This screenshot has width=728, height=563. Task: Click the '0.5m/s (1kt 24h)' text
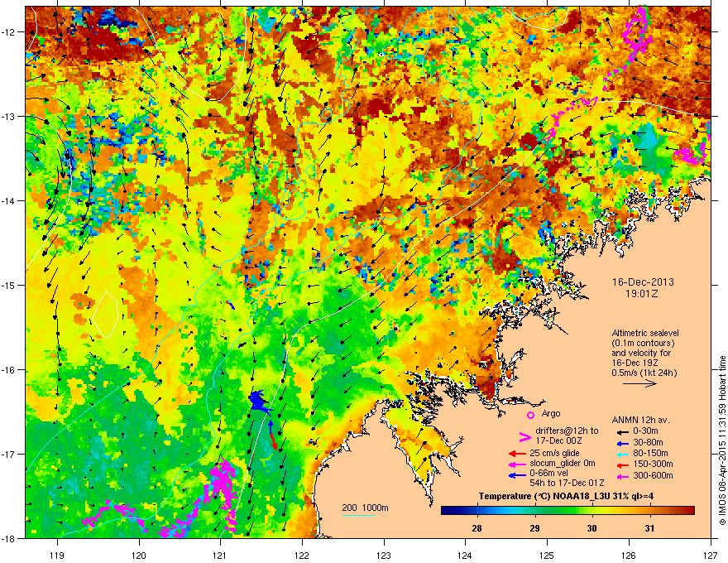click(x=644, y=373)
